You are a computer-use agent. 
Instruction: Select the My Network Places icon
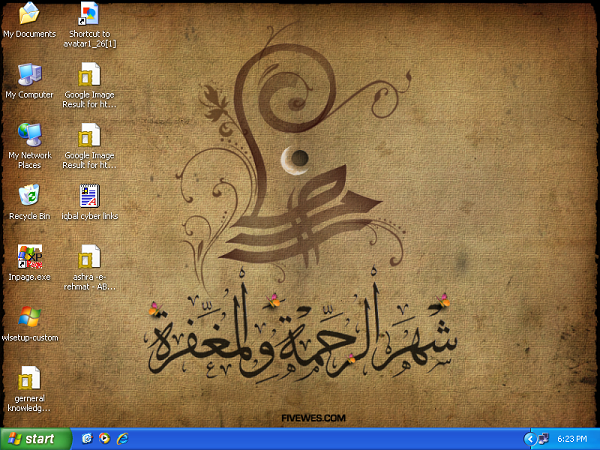pos(29,135)
